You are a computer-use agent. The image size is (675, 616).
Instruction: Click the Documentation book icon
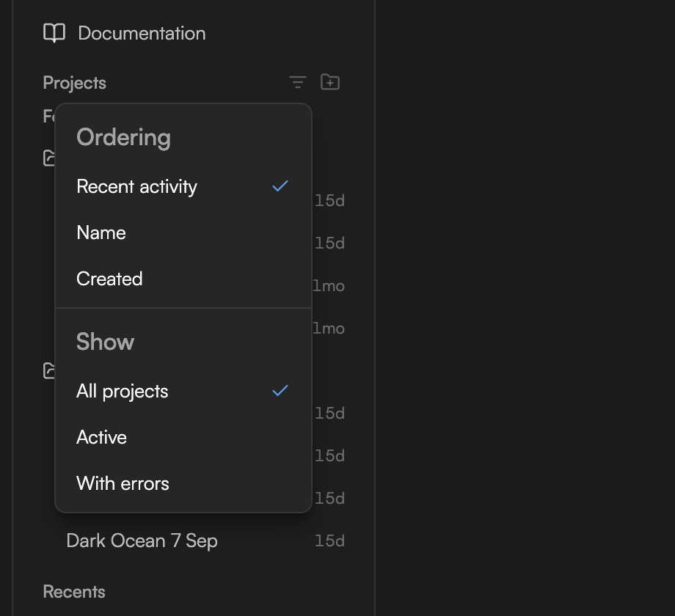54,33
